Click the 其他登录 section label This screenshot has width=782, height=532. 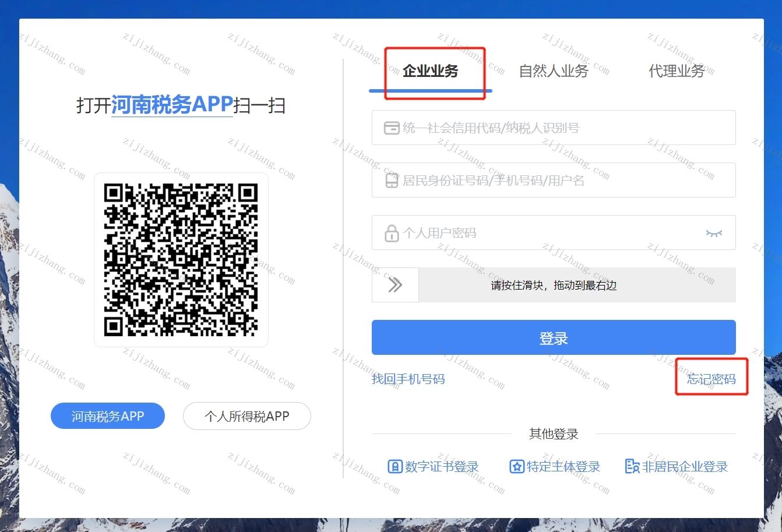point(554,434)
